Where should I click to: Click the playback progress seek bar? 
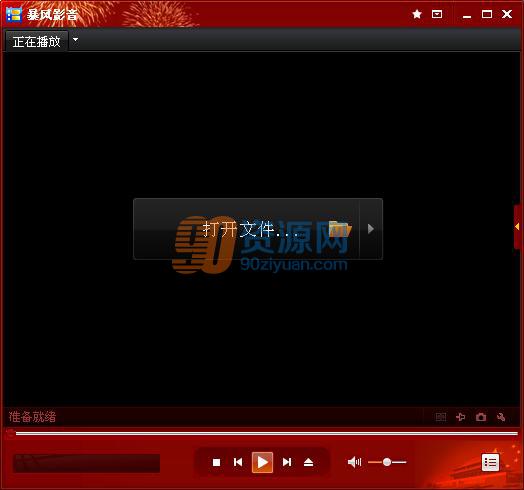(x=267, y=434)
